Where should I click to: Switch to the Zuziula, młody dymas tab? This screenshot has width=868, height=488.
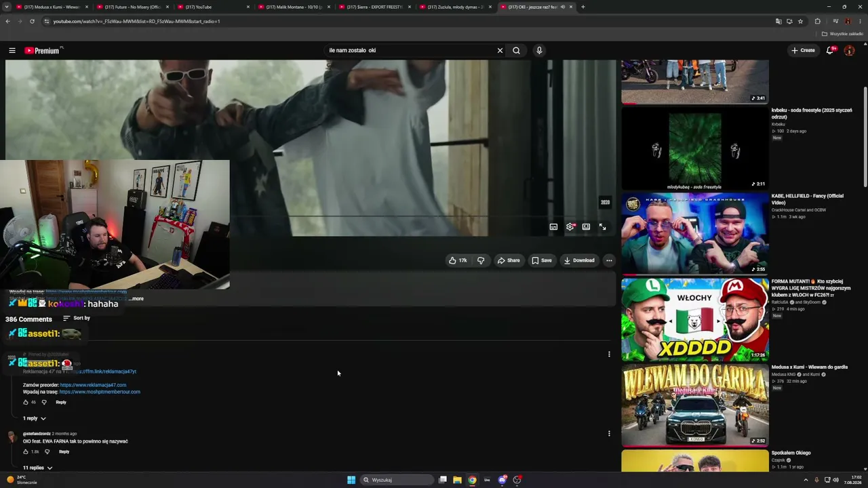(x=456, y=7)
